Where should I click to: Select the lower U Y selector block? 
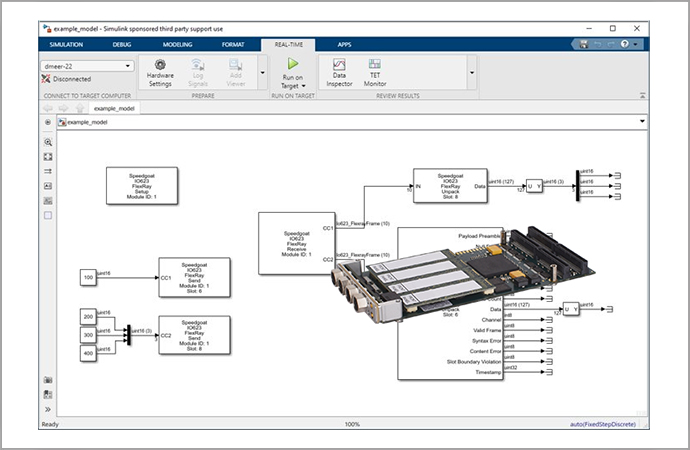(571, 309)
